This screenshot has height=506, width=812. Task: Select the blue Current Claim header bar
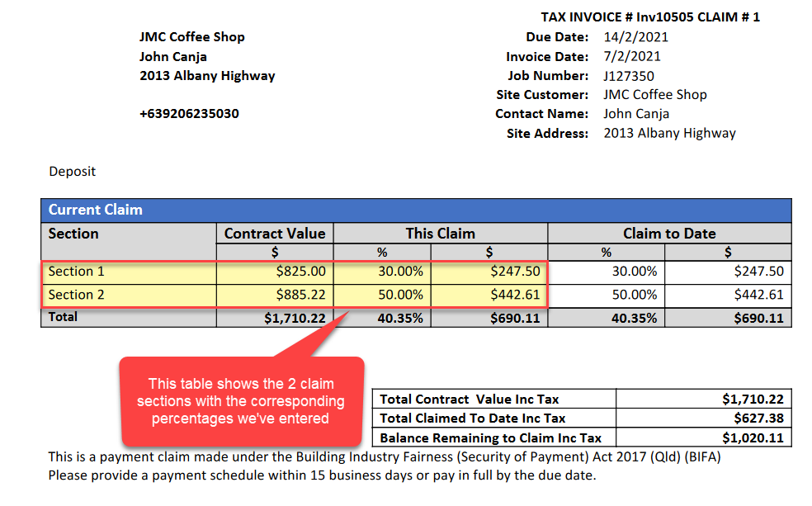click(x=416, y=210)
